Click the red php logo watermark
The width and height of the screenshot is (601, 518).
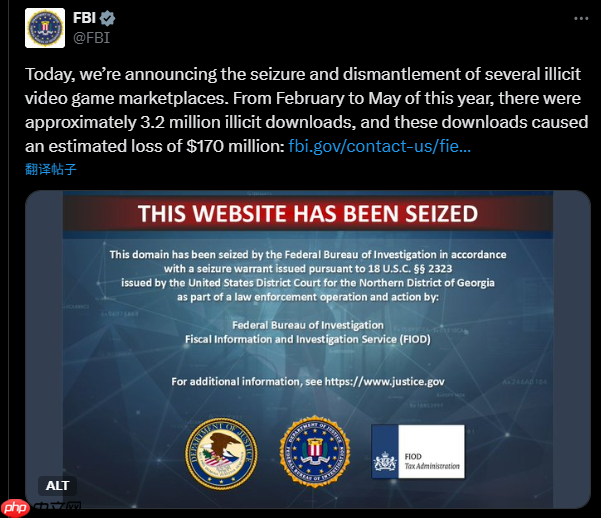pyautogui.click(x=15, y=508)
